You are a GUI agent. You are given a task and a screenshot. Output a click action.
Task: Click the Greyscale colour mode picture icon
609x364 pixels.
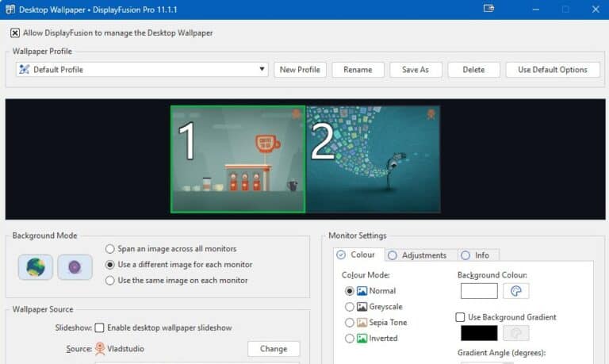click(362, 307)
